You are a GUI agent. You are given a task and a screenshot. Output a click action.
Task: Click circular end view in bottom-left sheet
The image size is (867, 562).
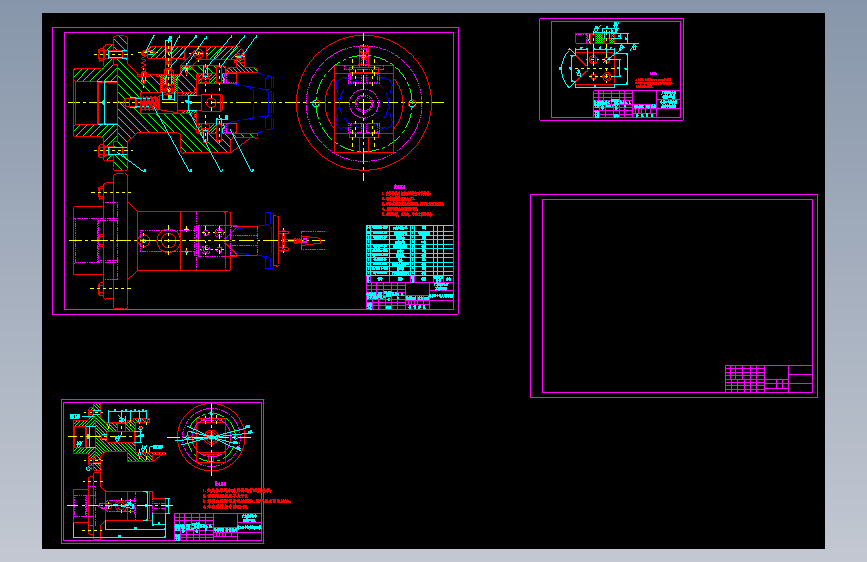pos(212,437)
